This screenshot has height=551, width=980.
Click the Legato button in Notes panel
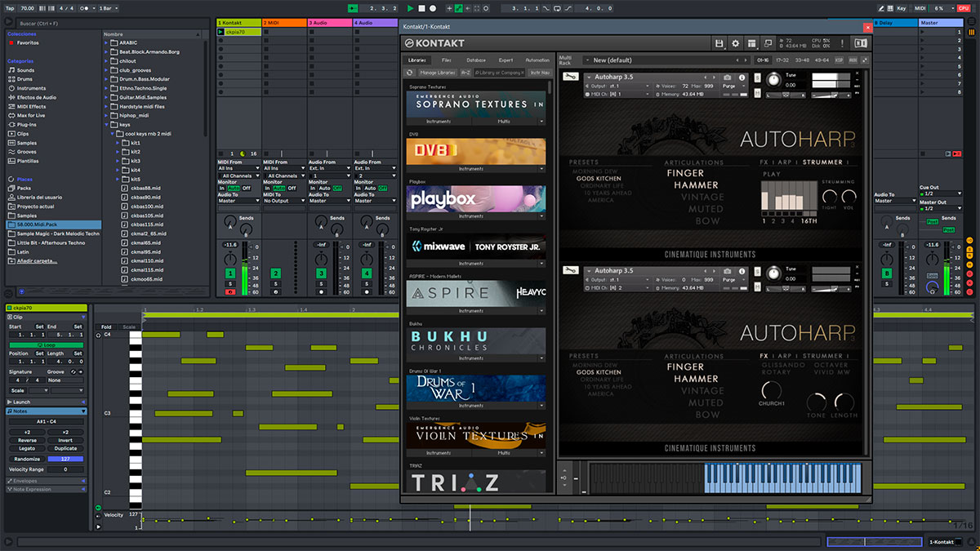(27, 448)
